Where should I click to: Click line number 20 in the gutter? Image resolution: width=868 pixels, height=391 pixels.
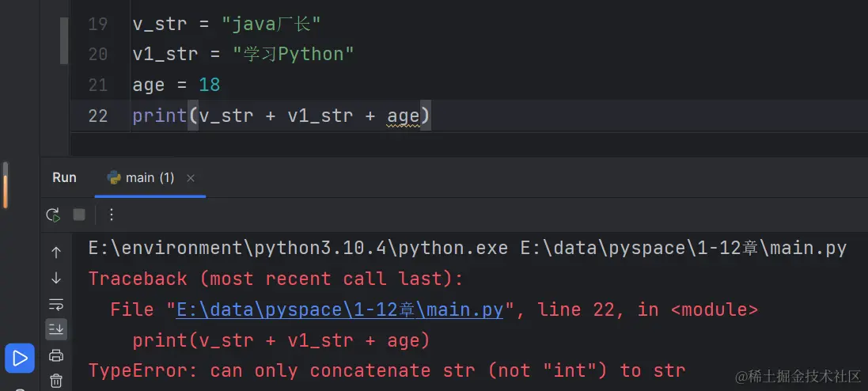coord(97,55)
